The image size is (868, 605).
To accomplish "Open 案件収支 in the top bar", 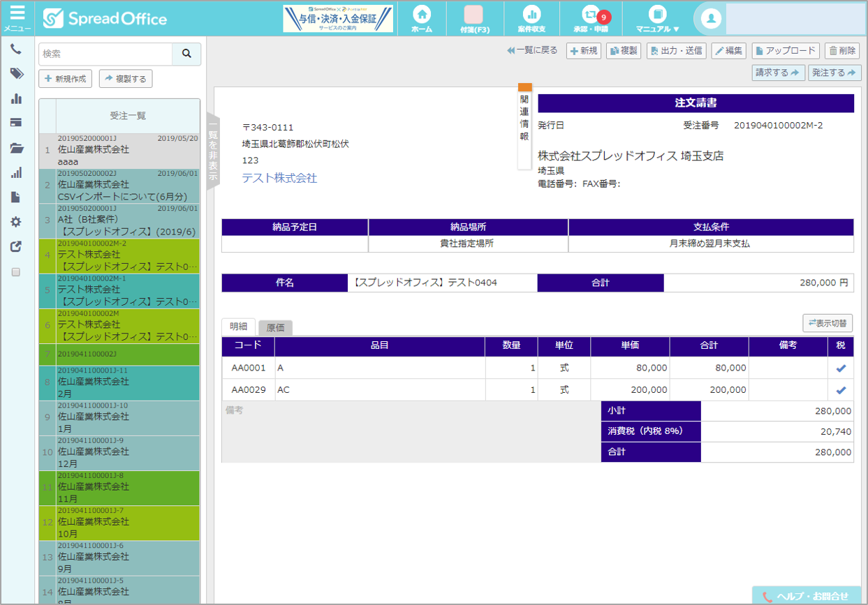I will coord(531,19).
